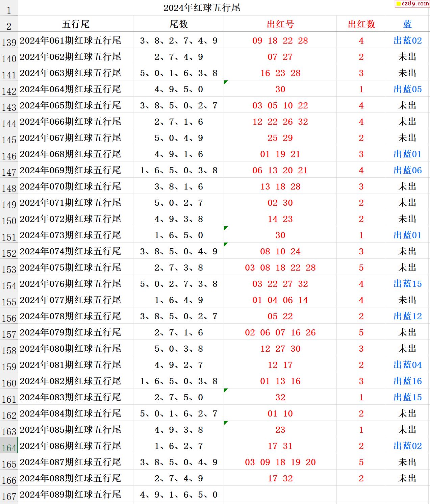Click red numbers cell 01 04 06 14

[280, 300]
